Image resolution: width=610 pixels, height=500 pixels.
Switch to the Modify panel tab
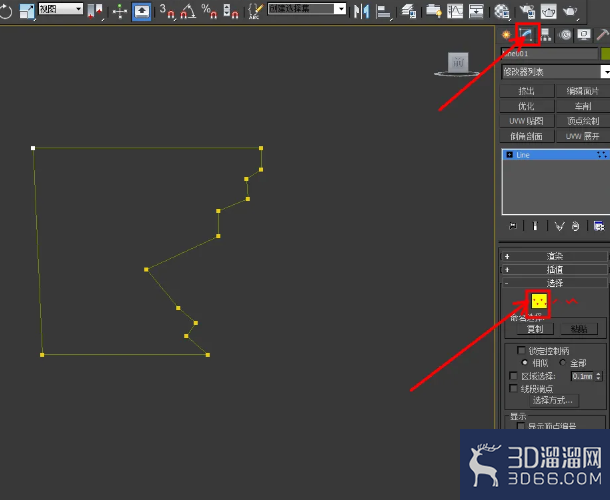pos(527,35)
